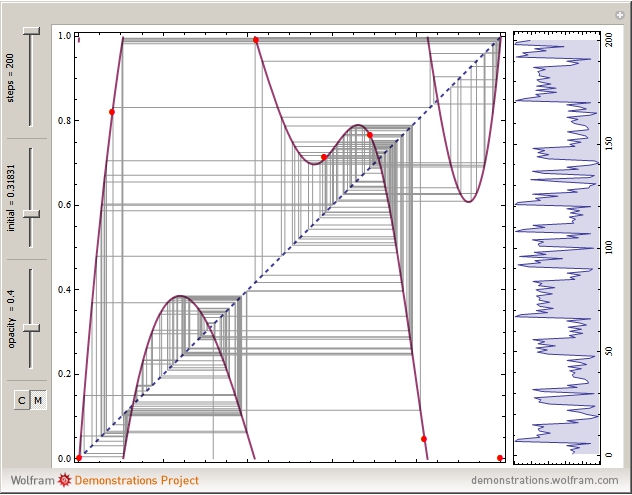Click the 'initial = 0.31831' label
Screen dimensions: 632x495
click(x=11, y=198)
